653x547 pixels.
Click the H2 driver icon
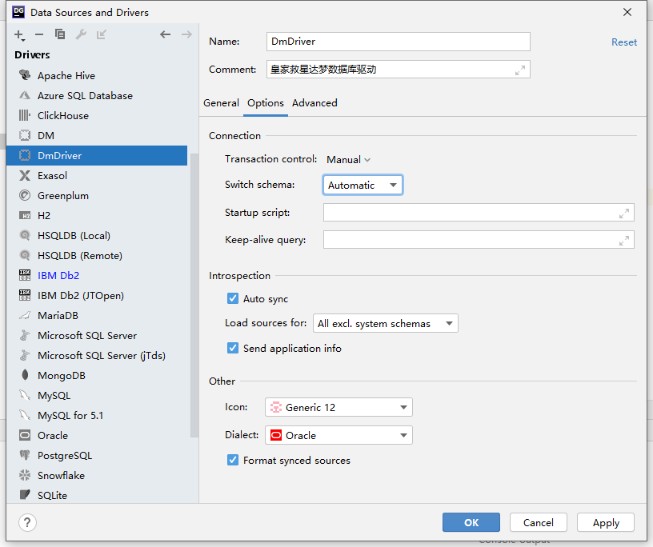25,215
